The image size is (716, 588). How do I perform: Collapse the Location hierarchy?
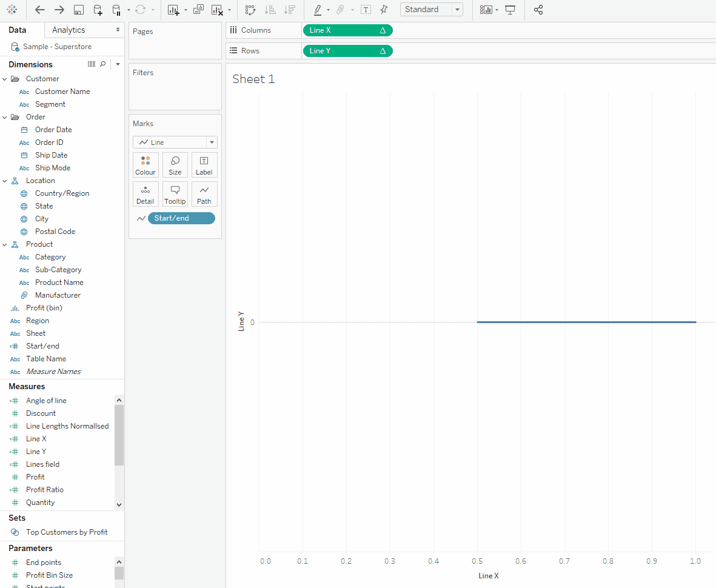[5, 181]
